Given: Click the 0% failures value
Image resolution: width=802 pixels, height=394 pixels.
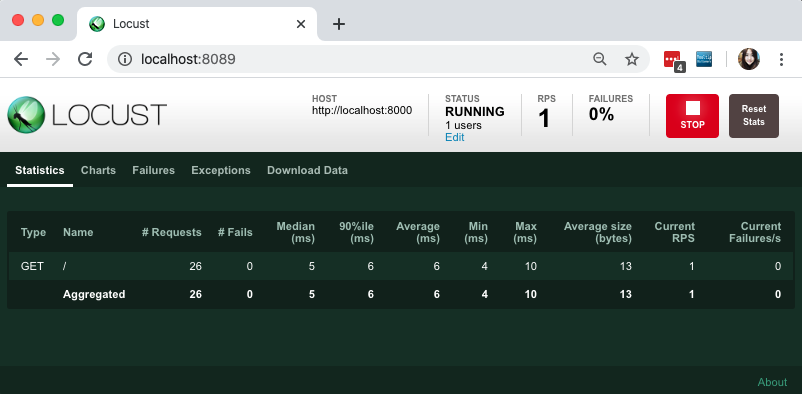Looking at the screenshot, I should tap(602, 114).
